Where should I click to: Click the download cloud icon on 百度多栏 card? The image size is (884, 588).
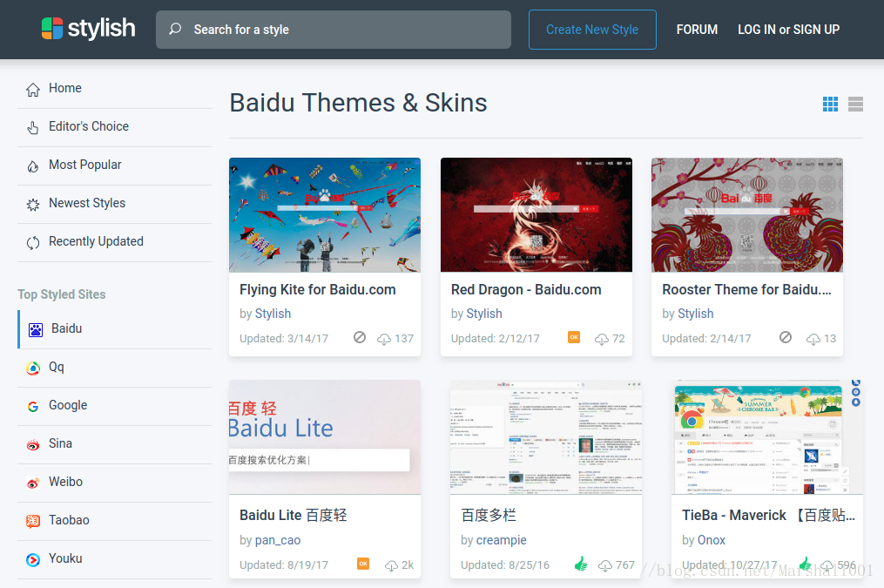coord(605,565)
